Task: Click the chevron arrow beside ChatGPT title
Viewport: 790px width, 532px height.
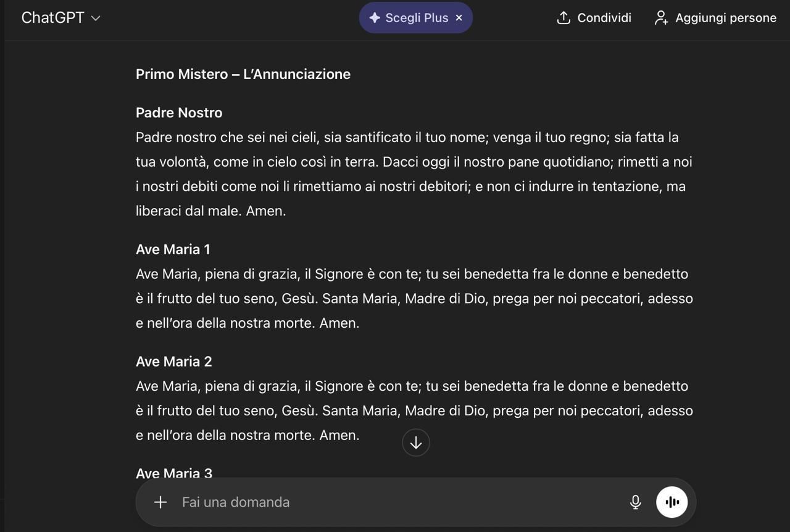Action: point(96,19)
